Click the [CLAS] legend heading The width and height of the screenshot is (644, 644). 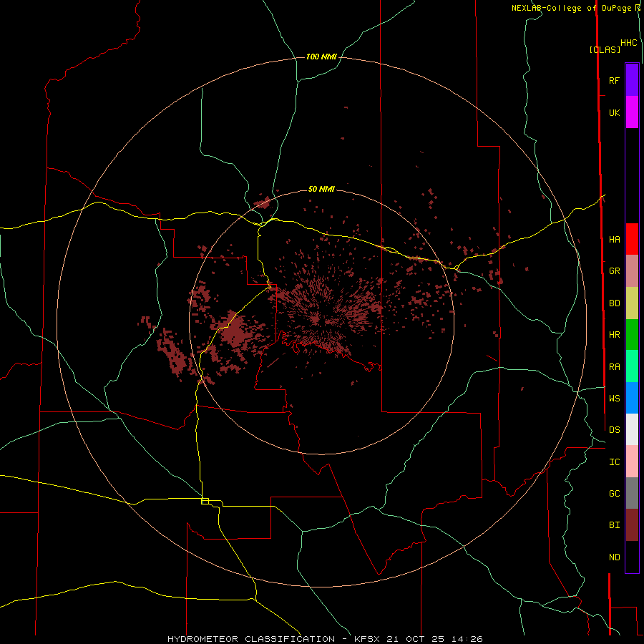click(605, 49)
